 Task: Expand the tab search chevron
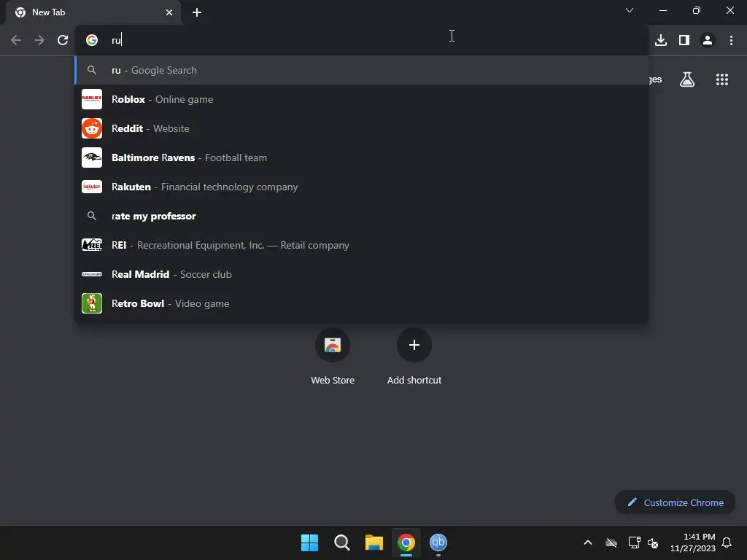[630, 10]
